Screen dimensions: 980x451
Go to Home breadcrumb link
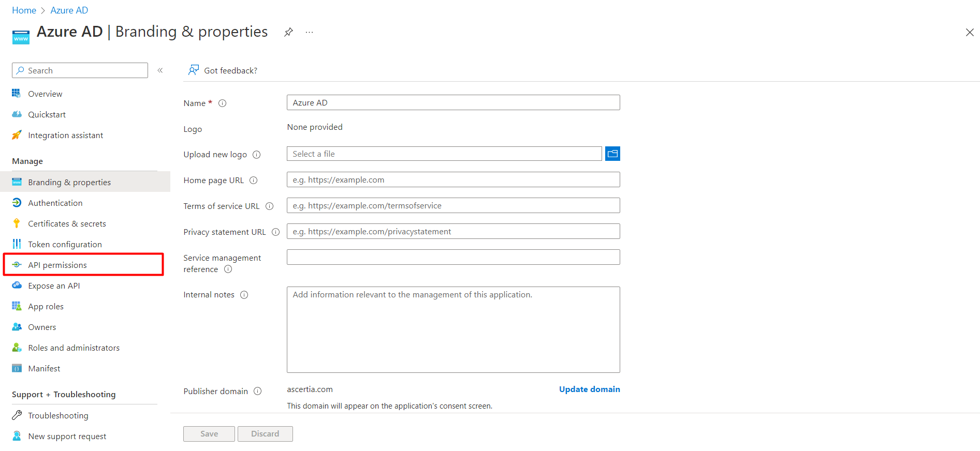coord(24,10)
